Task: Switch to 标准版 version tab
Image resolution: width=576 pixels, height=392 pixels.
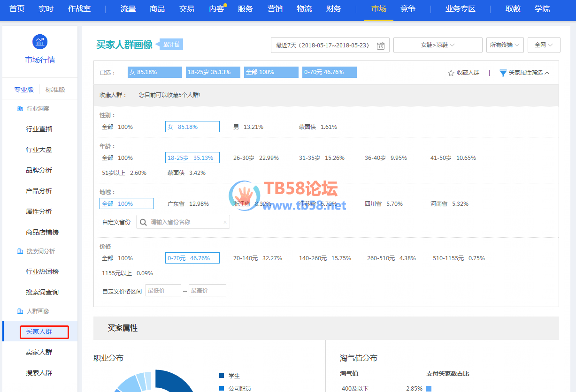Action: (55, 90)
